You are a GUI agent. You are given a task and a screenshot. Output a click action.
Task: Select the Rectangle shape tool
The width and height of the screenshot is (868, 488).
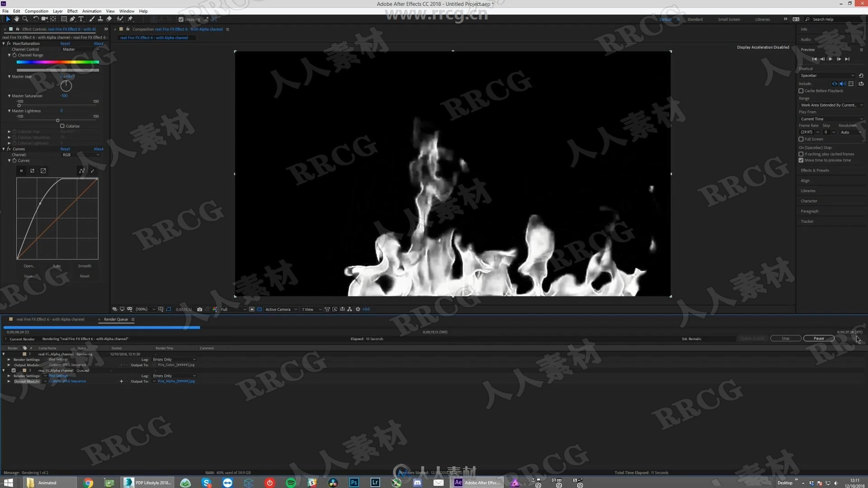pos(64,19)
